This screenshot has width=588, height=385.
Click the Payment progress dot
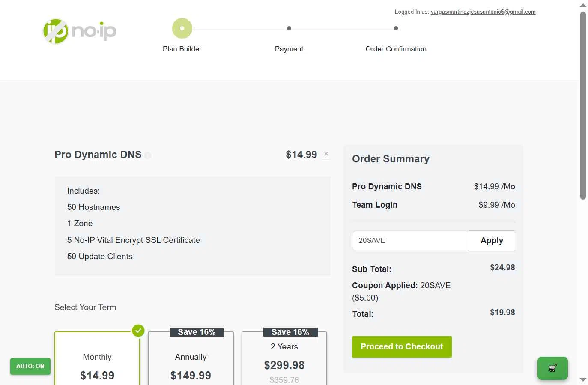[x=289, y=28]
